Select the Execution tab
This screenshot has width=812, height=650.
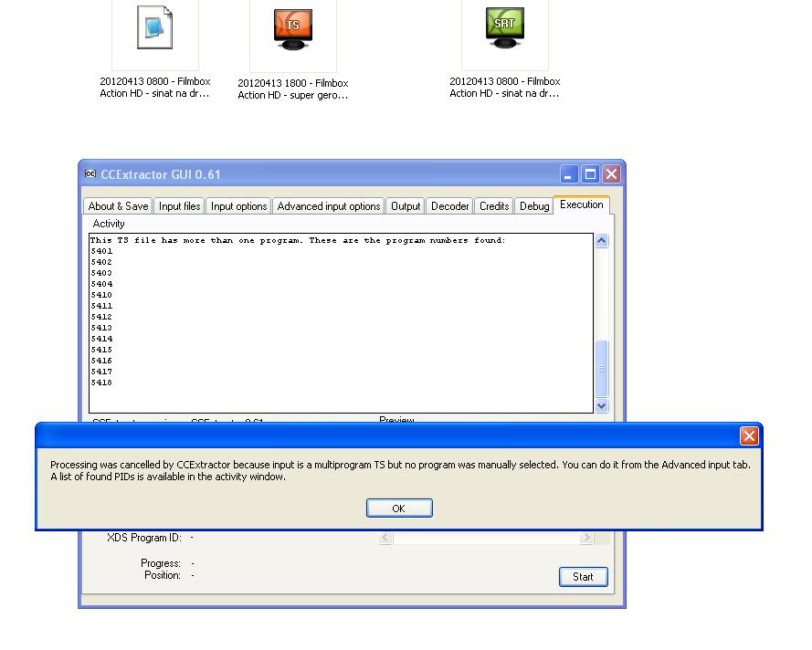tap(581, 204)
